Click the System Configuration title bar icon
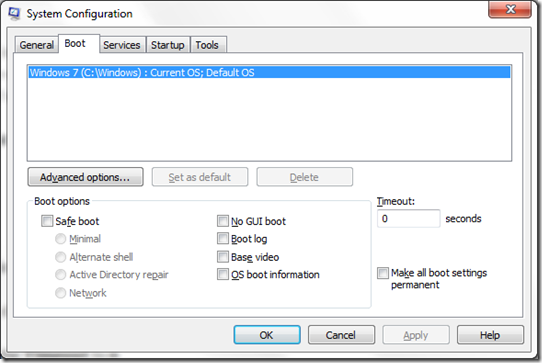542x363 pixels. coord(14,14)
